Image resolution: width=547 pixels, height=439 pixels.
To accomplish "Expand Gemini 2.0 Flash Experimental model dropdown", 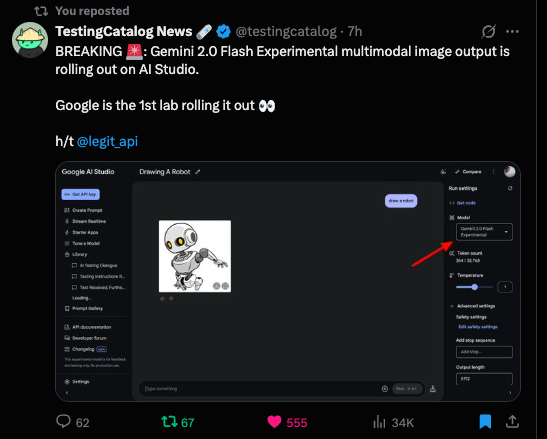I will coord(484,232).
